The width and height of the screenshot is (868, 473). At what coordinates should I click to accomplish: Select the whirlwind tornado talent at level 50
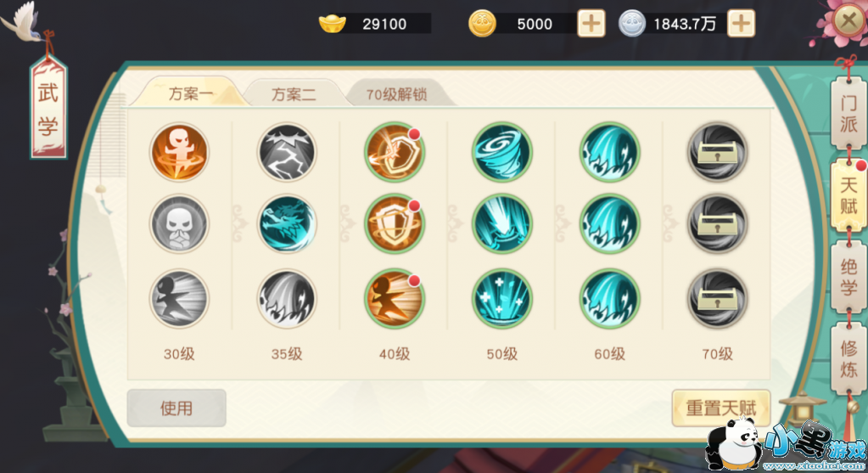502,152
